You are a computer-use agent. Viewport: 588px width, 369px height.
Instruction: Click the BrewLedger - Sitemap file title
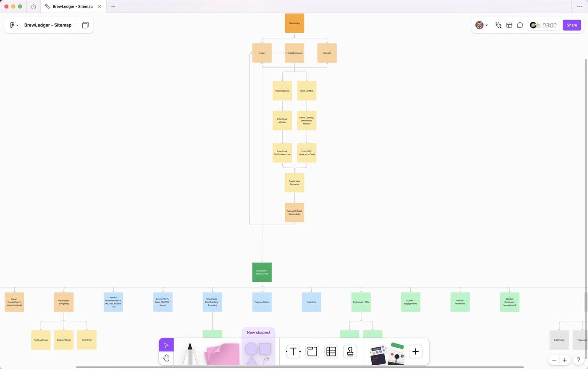click(48, 25)
